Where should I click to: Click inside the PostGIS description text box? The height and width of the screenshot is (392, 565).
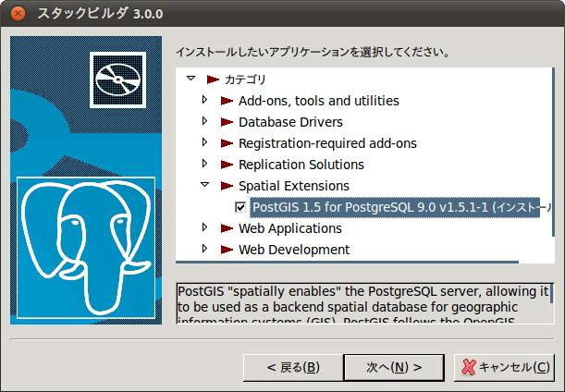(363, 303)
